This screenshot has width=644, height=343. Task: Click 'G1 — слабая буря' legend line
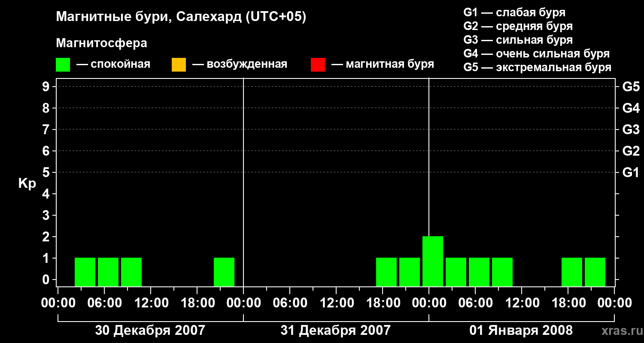(514, 12)
